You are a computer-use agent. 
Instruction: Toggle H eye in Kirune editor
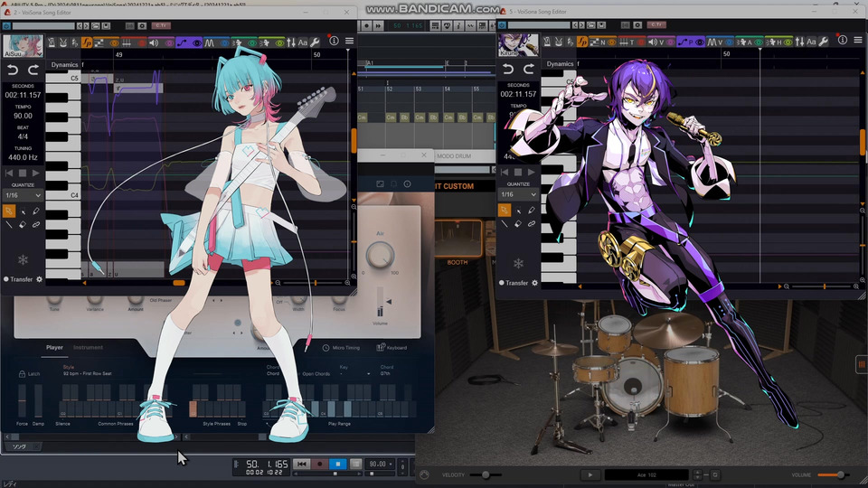coord(788,42)
